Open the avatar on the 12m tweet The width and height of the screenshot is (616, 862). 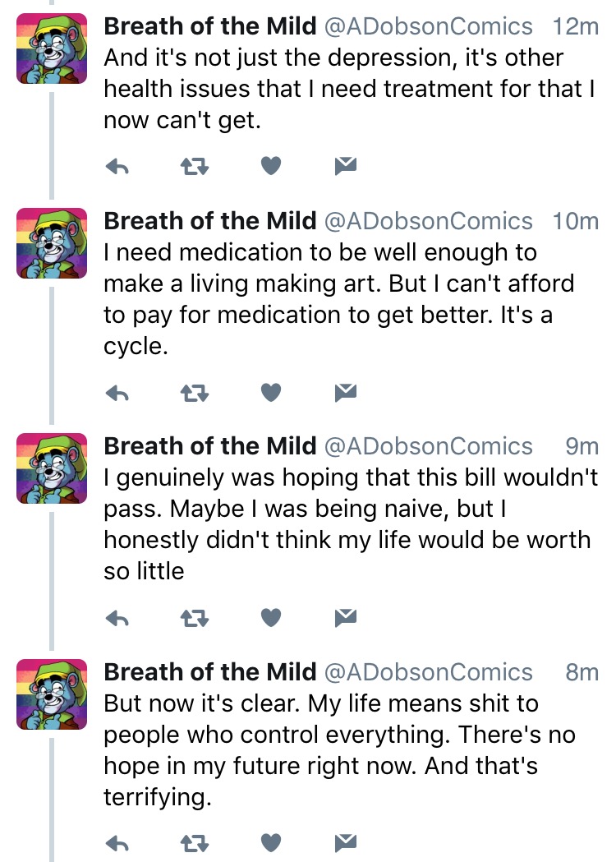pos(52,48)
